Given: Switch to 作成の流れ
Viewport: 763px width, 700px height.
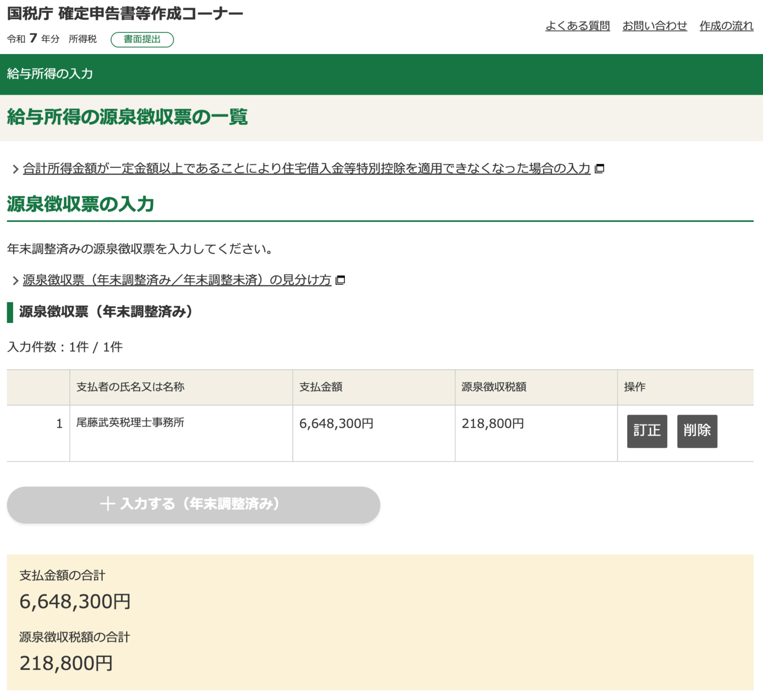Looking at the screenshot, I should (x=727, y=26).
